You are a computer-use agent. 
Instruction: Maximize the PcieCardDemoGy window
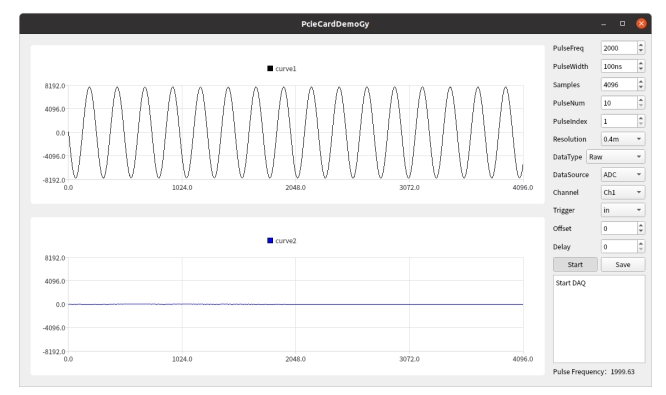point(622,24)
